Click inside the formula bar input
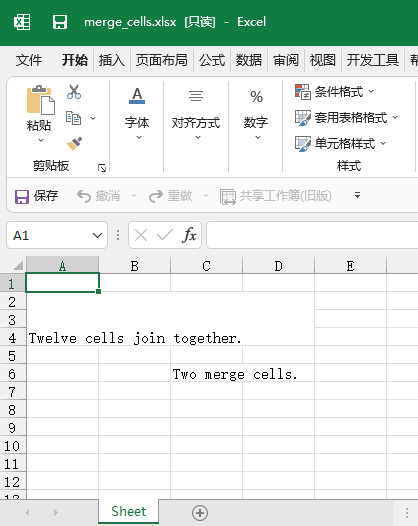The height and width of the screenshot is (526, 418). coord(312,235)
